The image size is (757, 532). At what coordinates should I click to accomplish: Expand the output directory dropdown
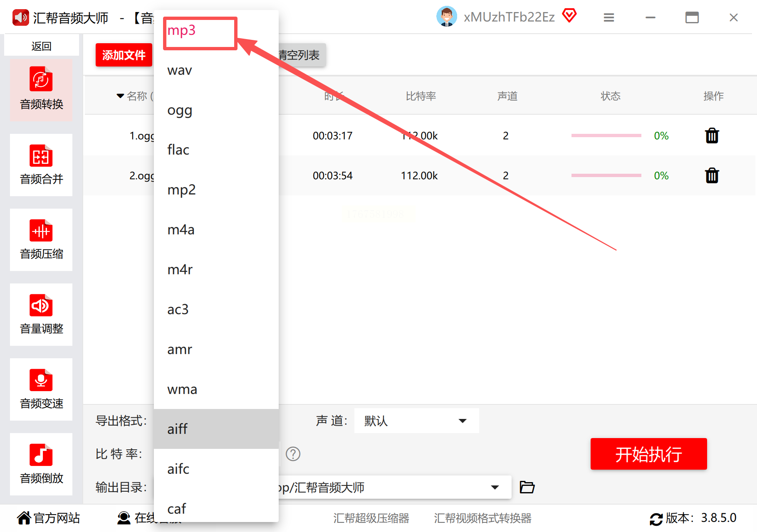click(x=495, y=487)
